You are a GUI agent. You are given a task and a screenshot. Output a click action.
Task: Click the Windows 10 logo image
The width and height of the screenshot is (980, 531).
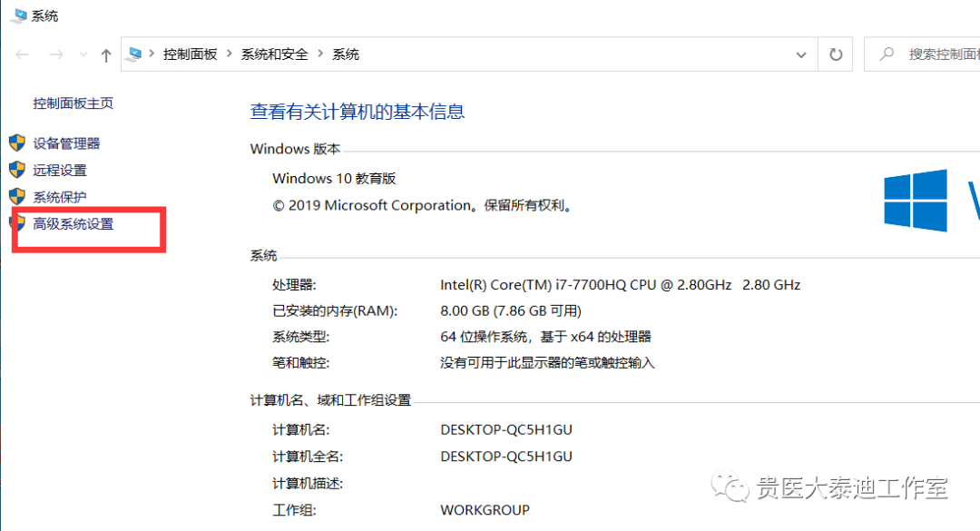click(916, 200)
